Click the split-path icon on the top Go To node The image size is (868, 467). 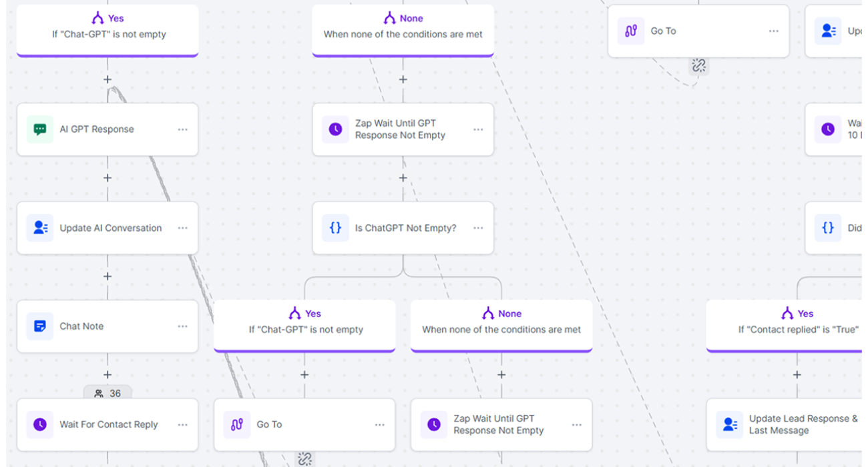click(x=631, y=31)
